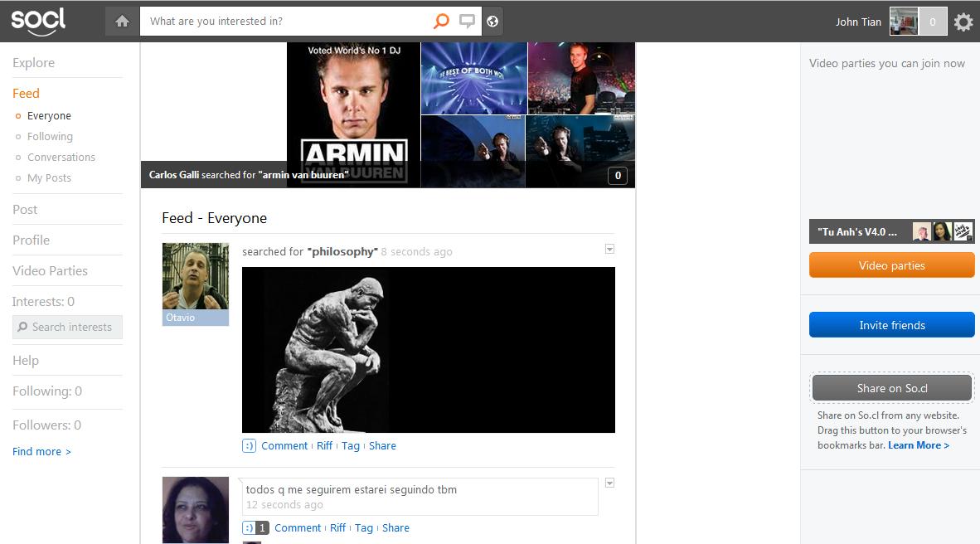Open the DJ in black shirt crowd image

[x=581, y=78]
